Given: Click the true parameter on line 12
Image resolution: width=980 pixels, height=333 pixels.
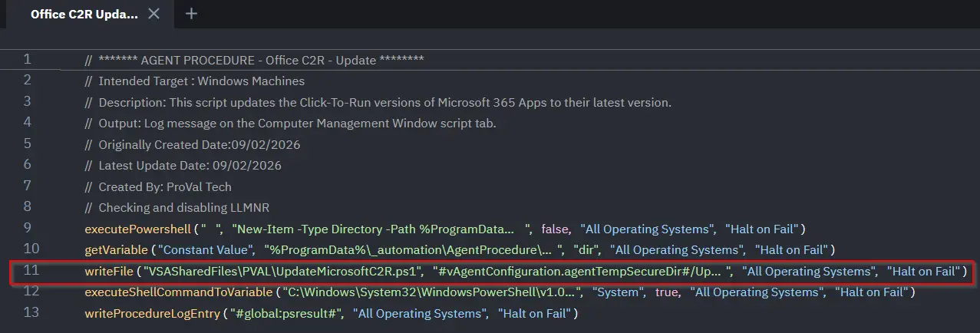Looking at the screenshot, I should click(x=666, y=292).
